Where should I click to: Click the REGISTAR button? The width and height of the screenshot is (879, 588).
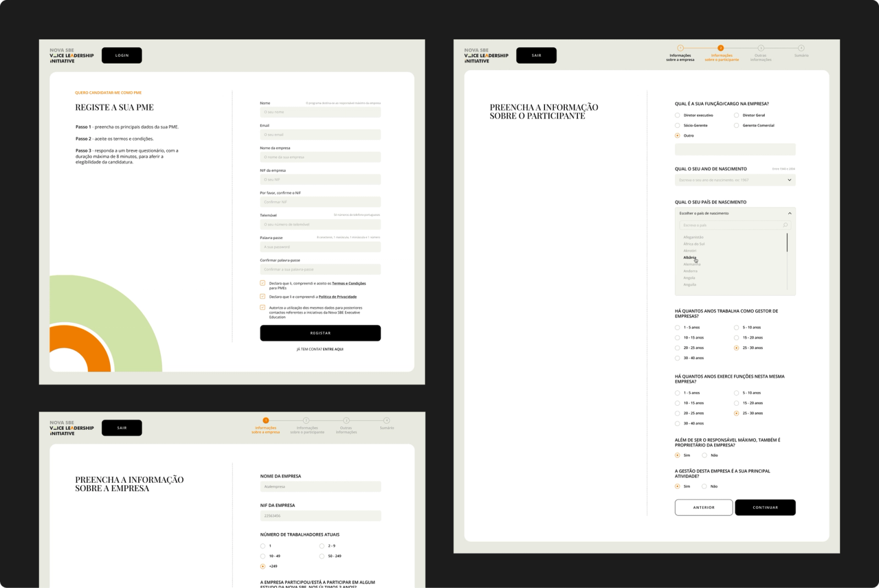click(320, 333)
